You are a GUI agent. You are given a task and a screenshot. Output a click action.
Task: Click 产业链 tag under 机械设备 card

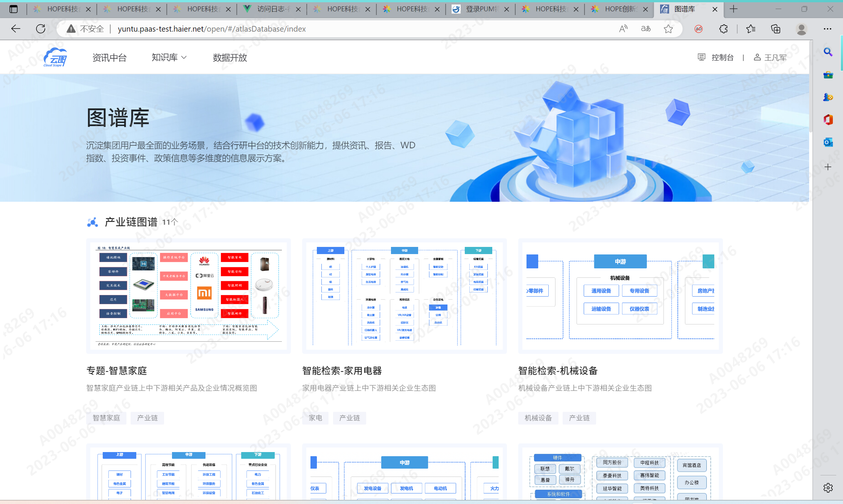580,418
